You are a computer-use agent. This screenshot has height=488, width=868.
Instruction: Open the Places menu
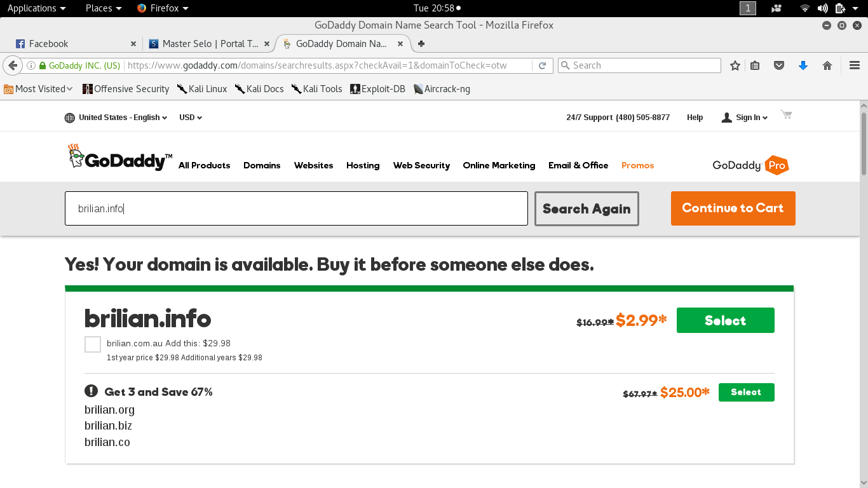104,8
